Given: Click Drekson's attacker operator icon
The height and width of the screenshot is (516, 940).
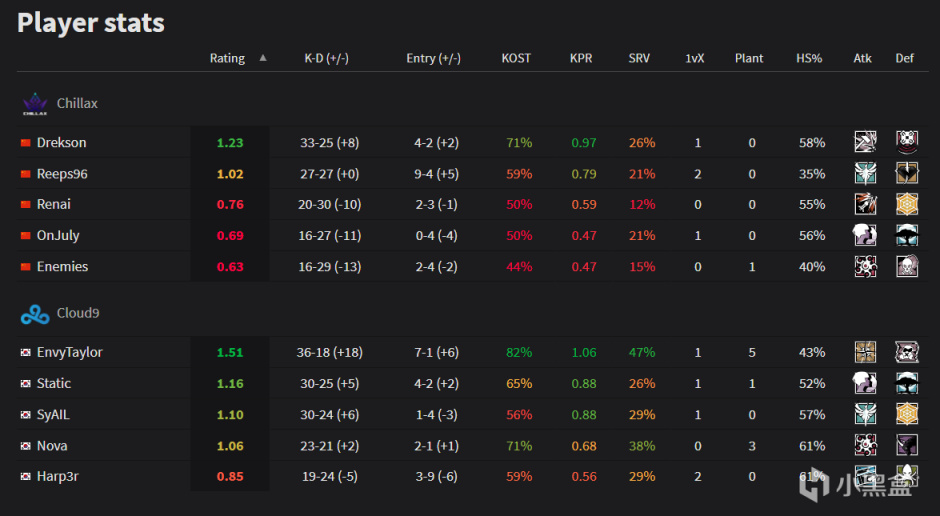Looking at the screenshot, I should tap(865, 142).
